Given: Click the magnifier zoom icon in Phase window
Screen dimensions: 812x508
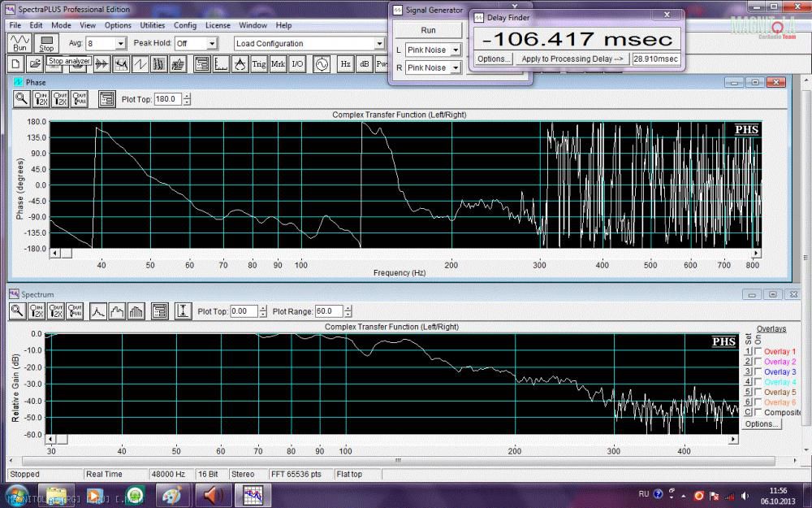Looking at the screenshot, I should coord(20,99).
